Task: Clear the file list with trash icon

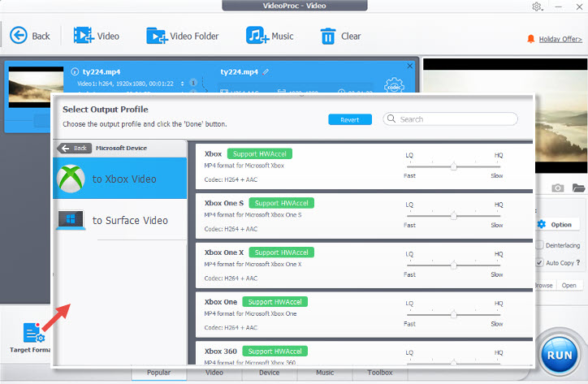Action: point(328,36)
